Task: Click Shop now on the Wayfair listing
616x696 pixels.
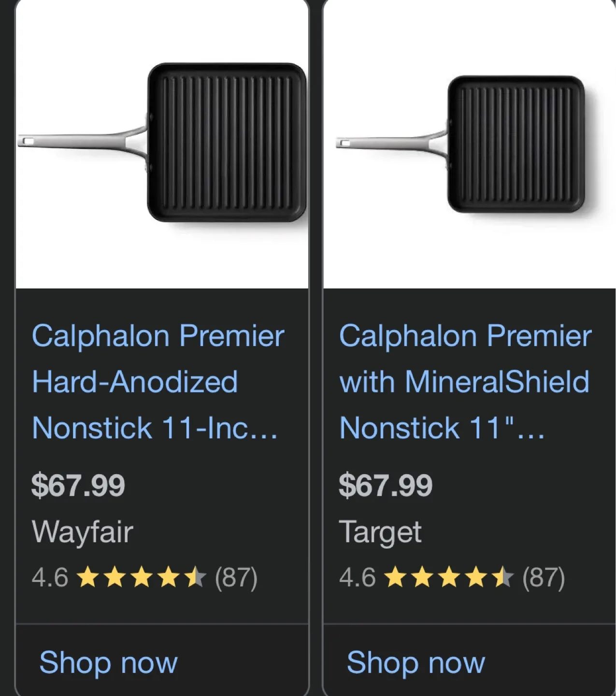Action: pyautogui.click(x=109, y=662)
